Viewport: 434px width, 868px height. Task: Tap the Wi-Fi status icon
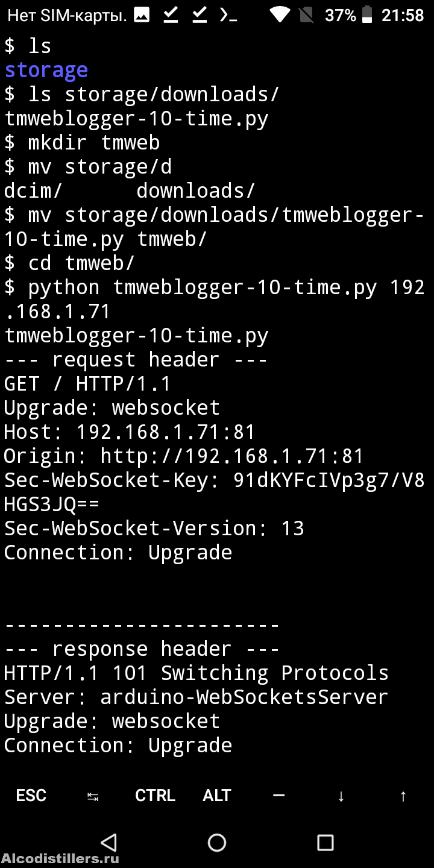click(280, 15)
